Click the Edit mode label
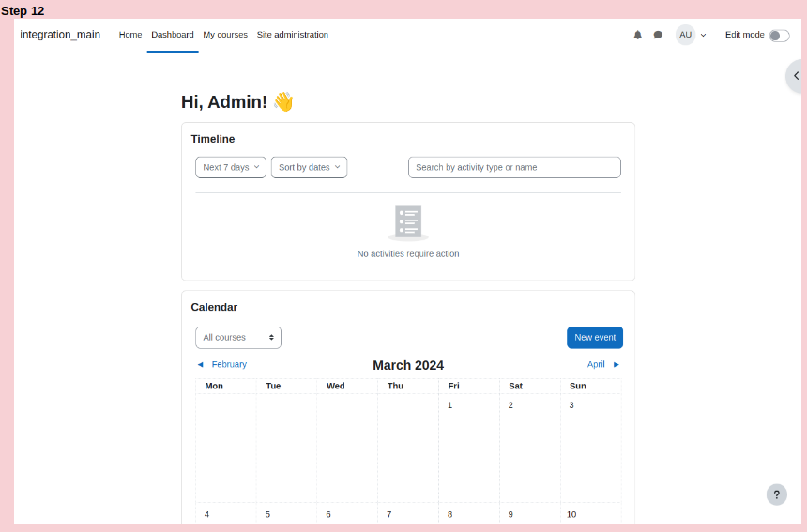This screenshot has height=532, width=807. click(x=745, y=35)
